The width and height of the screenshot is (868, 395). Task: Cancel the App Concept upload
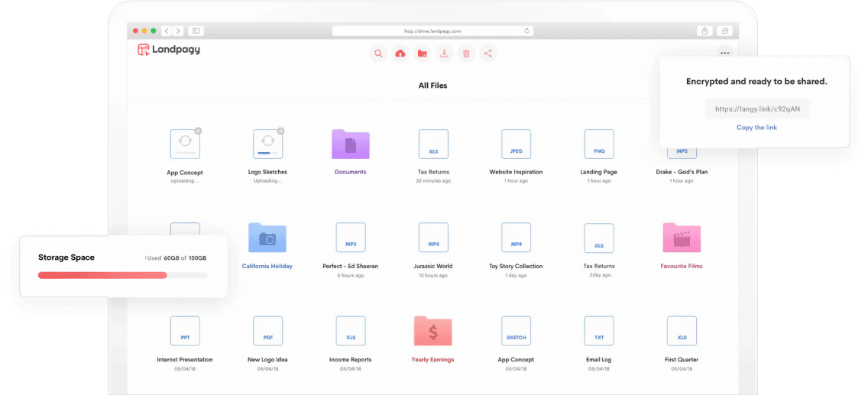[x=198, y=131]
